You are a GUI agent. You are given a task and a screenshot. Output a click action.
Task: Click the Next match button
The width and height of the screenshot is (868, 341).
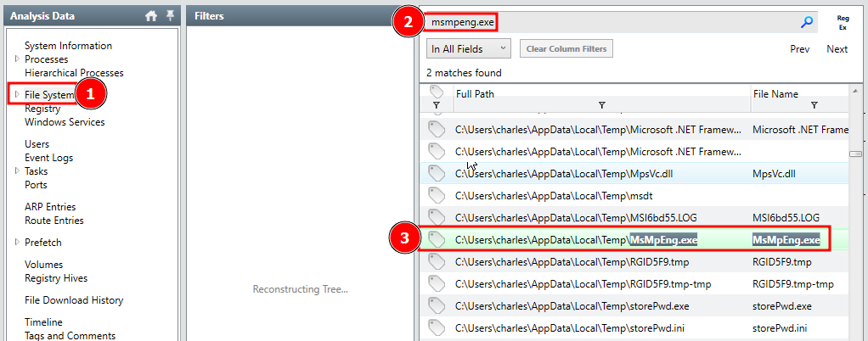pyautogui.click(x=837, y=49)
